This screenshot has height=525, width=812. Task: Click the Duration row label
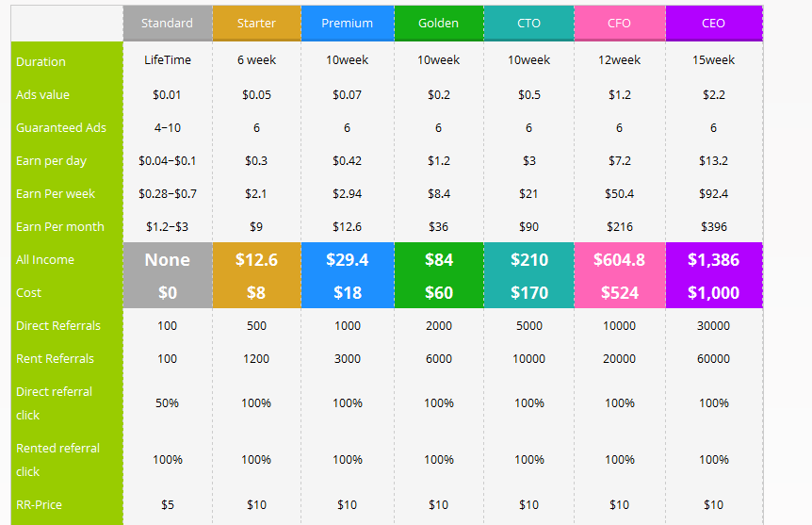[41, 61]
